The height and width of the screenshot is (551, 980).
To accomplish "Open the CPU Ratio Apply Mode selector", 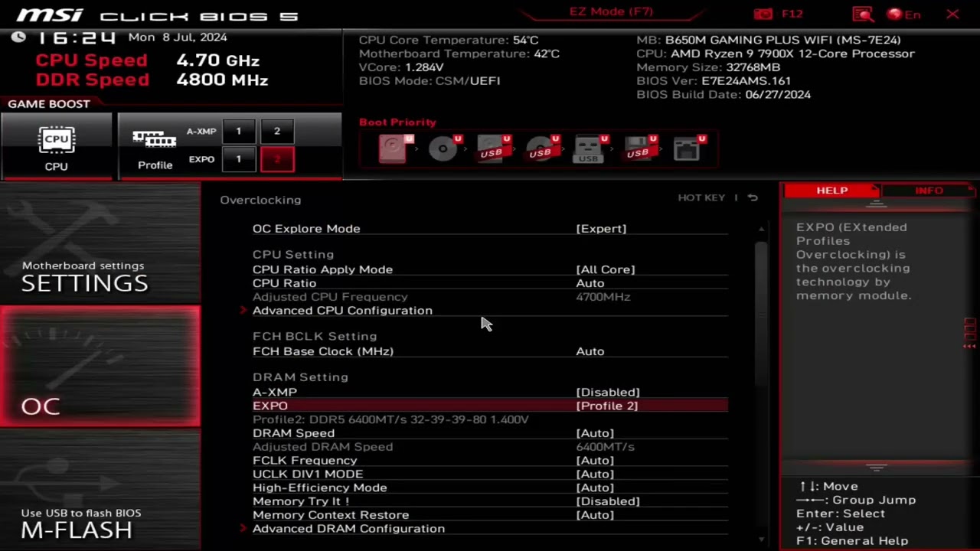I will [x=605, y=269].
